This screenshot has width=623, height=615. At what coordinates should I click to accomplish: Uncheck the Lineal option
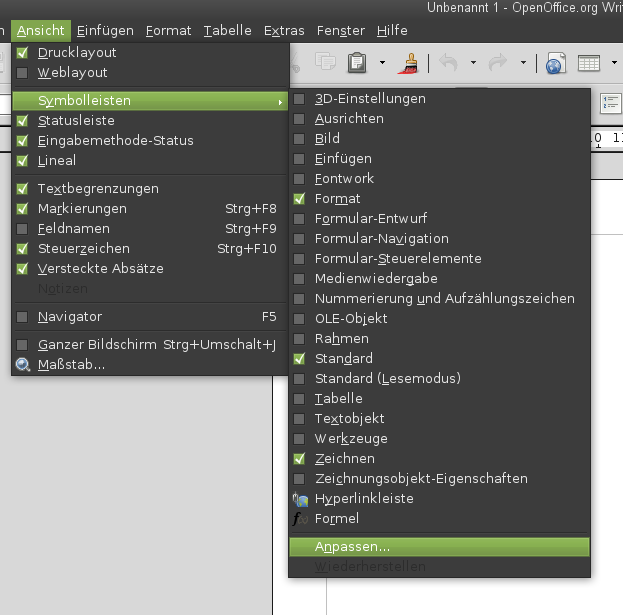[22, 161]
